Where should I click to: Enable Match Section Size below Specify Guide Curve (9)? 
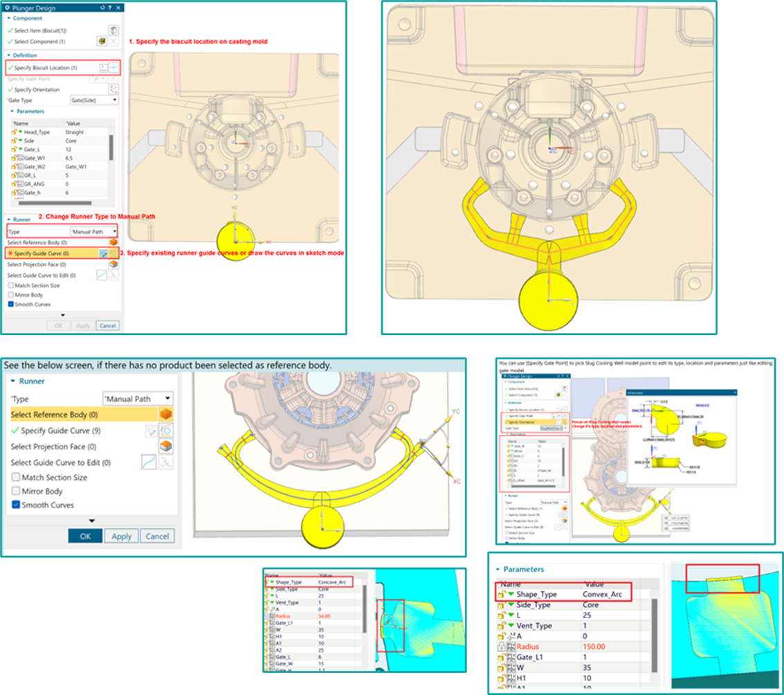click(x=16, y=478)
